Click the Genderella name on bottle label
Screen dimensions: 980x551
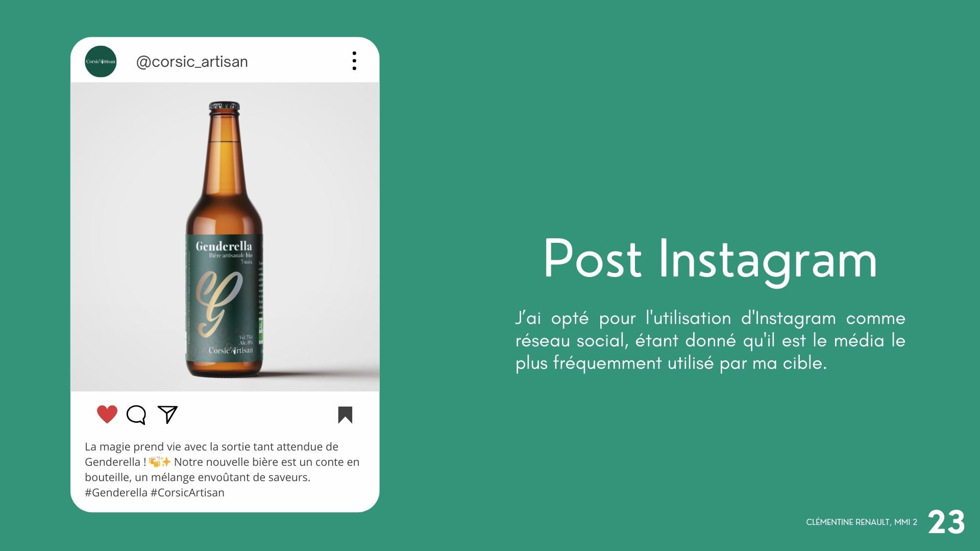(224, 246)
